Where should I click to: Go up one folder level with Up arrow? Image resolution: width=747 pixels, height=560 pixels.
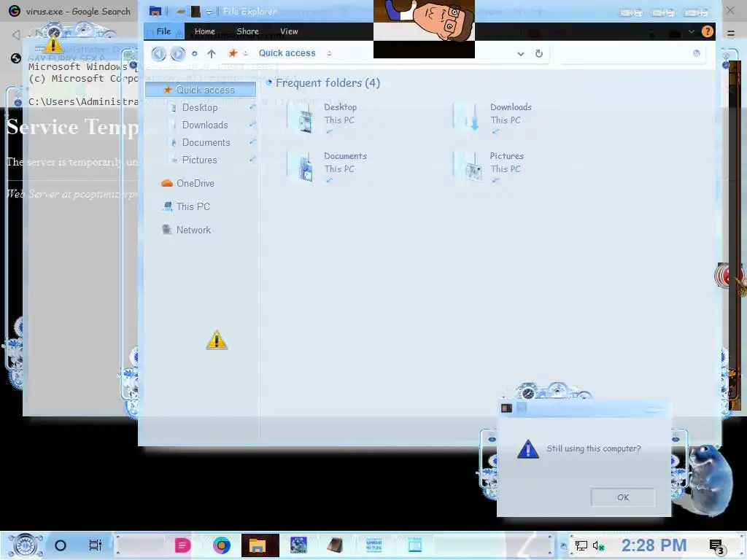(212, 53)
